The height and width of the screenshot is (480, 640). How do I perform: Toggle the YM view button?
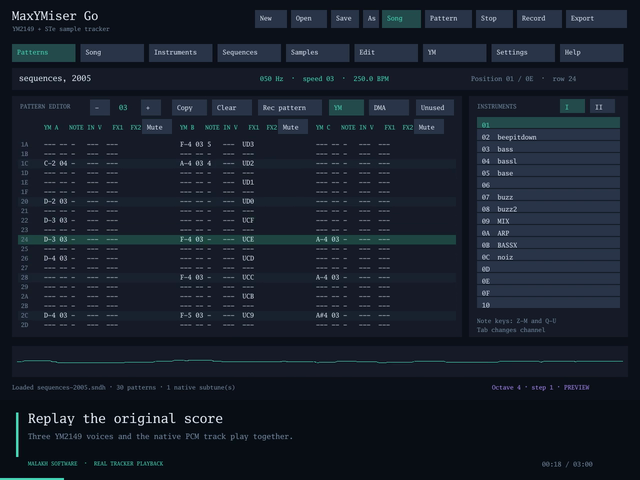point(346,108)
